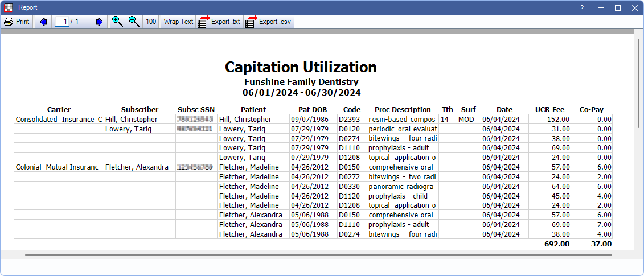
Task: Click the Report window app icon
Action: point(8,7)
